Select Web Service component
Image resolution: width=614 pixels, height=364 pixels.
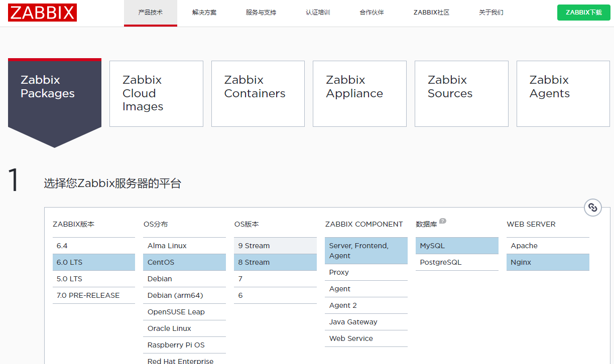366,338
